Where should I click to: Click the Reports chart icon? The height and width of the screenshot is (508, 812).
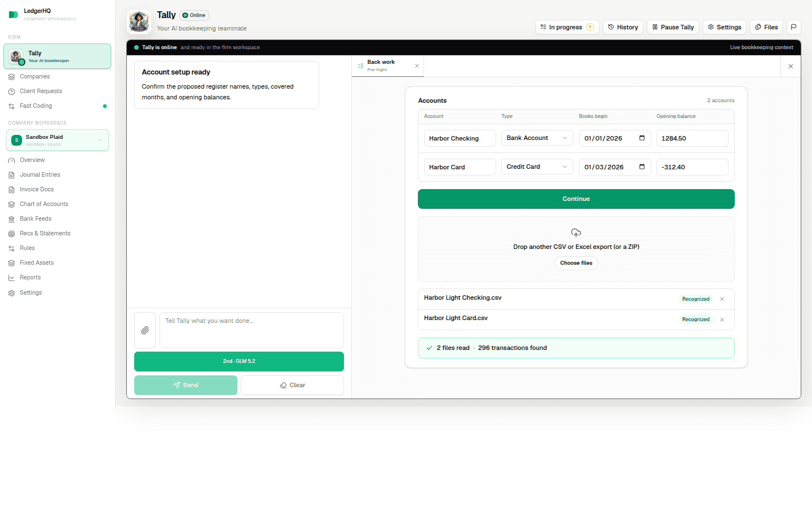[11, 278]
